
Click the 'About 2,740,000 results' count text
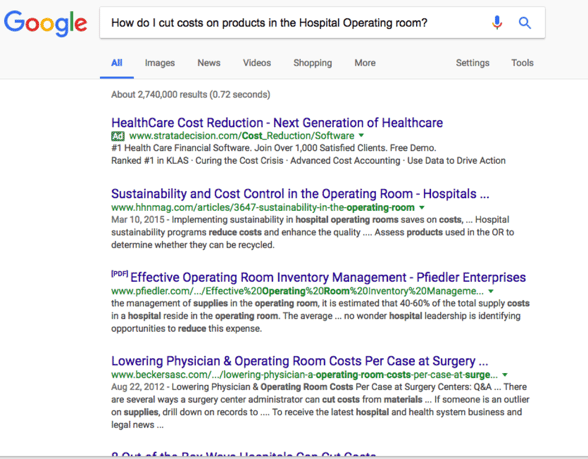(190, 94)
